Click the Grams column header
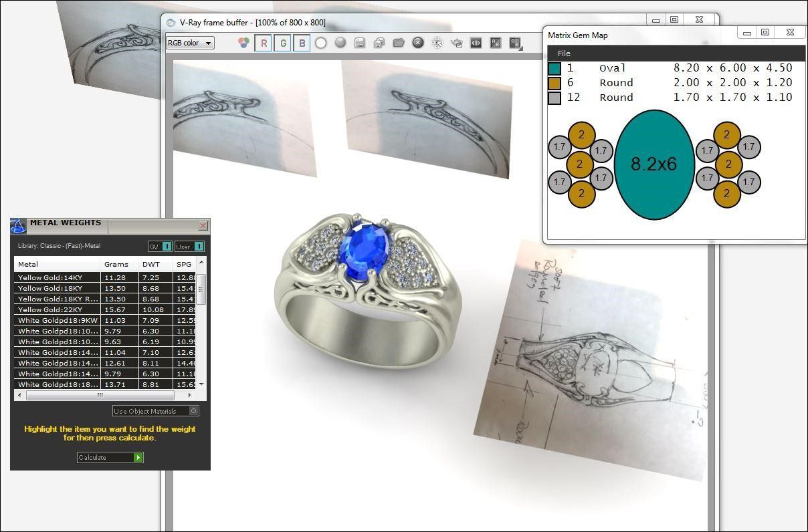The height and width of the screenshot is (532, 808). pyautogui.click(x=116, y=264)
